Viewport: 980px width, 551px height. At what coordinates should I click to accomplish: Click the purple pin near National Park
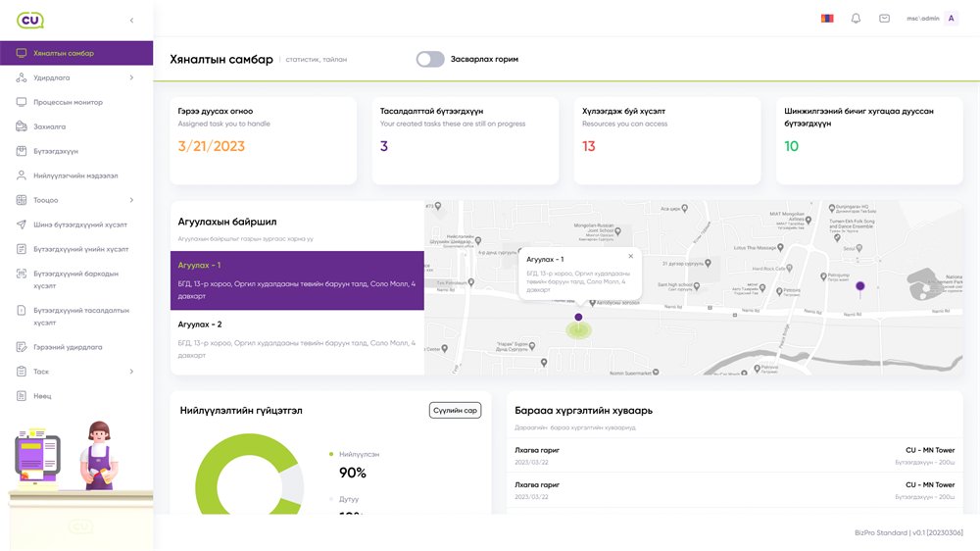tap(860, 287)
